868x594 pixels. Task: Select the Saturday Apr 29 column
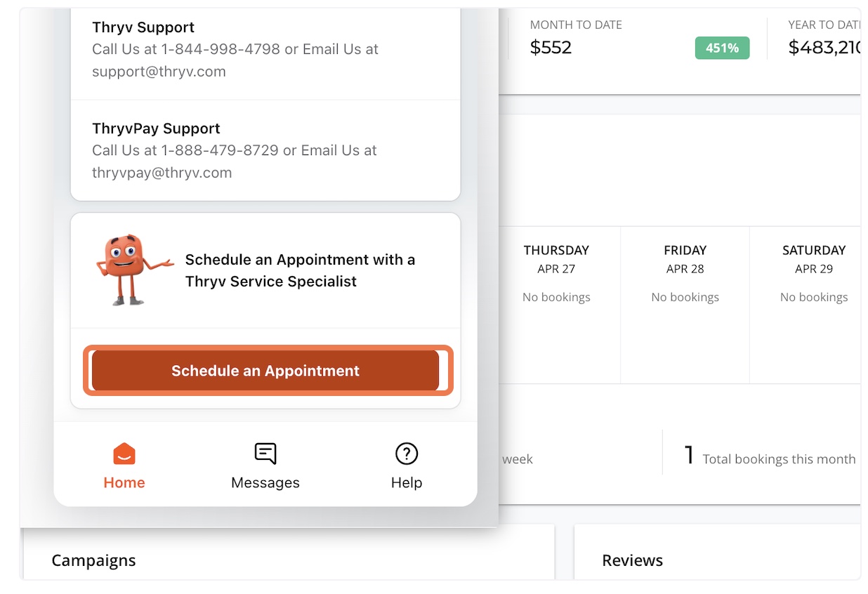pyautogui.click(x=806, y=305)
